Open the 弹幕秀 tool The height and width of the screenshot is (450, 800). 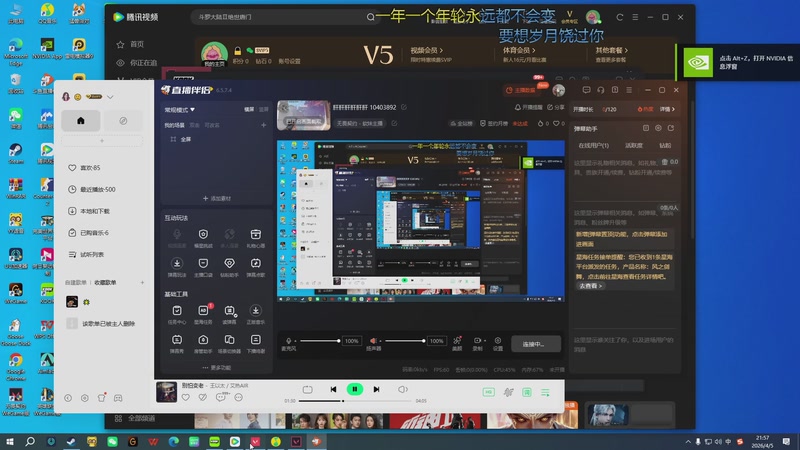point(177,343)
